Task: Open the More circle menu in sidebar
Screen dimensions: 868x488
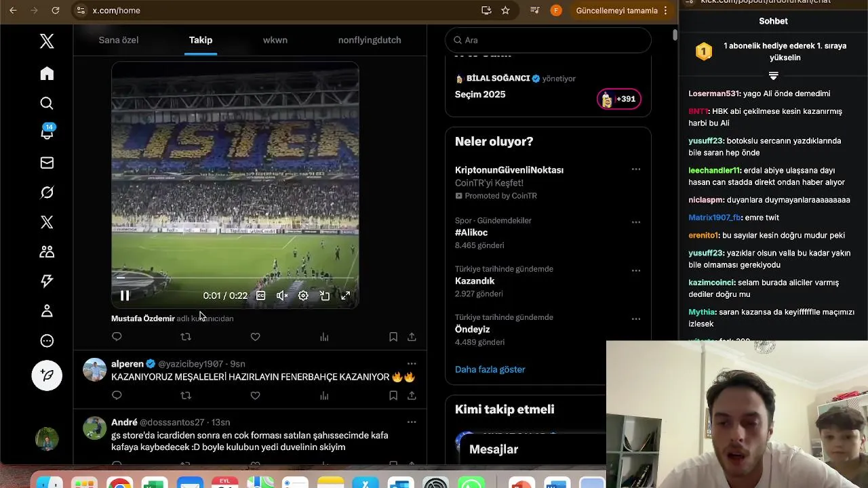Action: (x=47, y=341)
